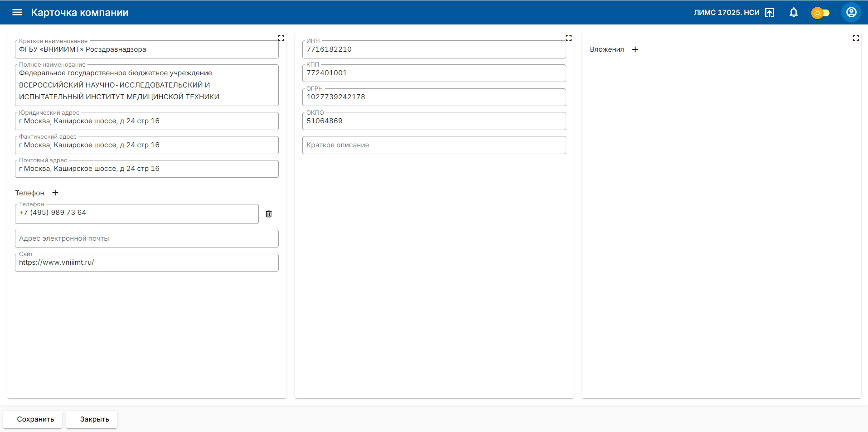
Task: Click into the ИНН field
Action: 434,49
